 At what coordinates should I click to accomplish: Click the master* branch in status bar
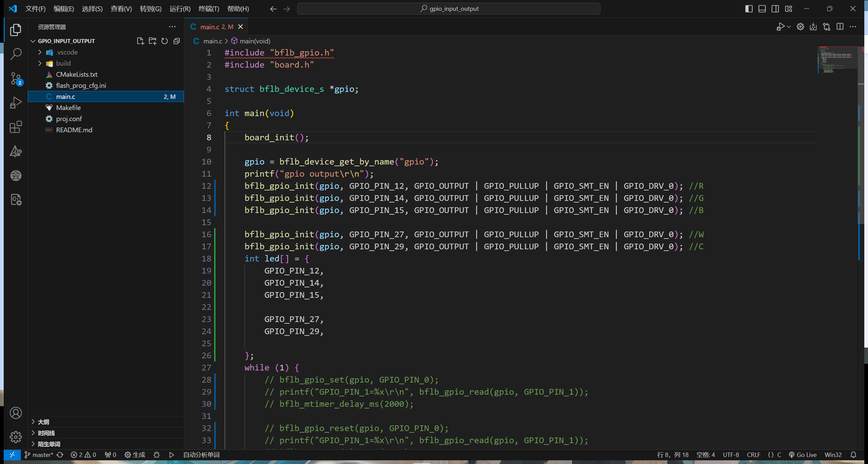tap(39, 455)
